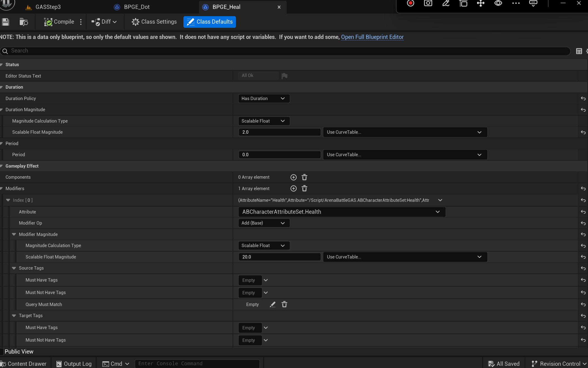Screen dimensions: 588x368
Task: Reset duration Scalable Float Magnitude value
Action: 583,132
